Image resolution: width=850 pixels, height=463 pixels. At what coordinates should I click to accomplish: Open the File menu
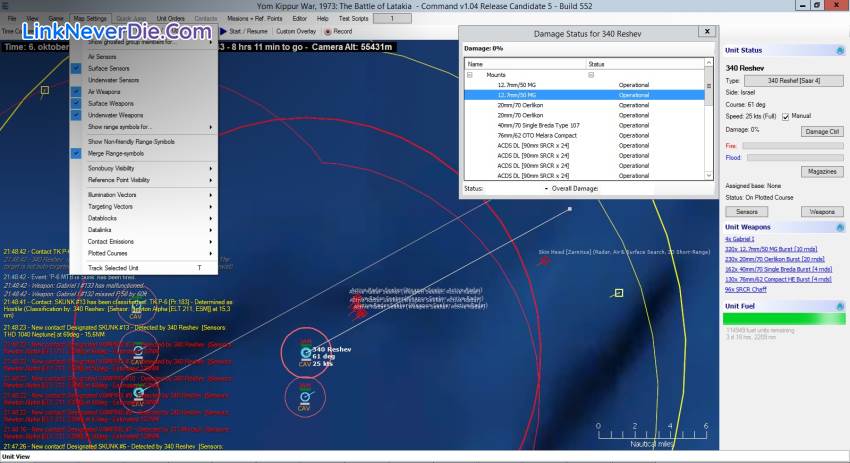[x=12, y=18]
